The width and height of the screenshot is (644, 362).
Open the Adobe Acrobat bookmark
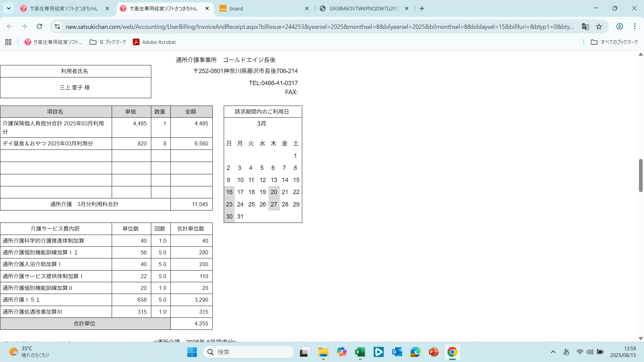[154, 42]
